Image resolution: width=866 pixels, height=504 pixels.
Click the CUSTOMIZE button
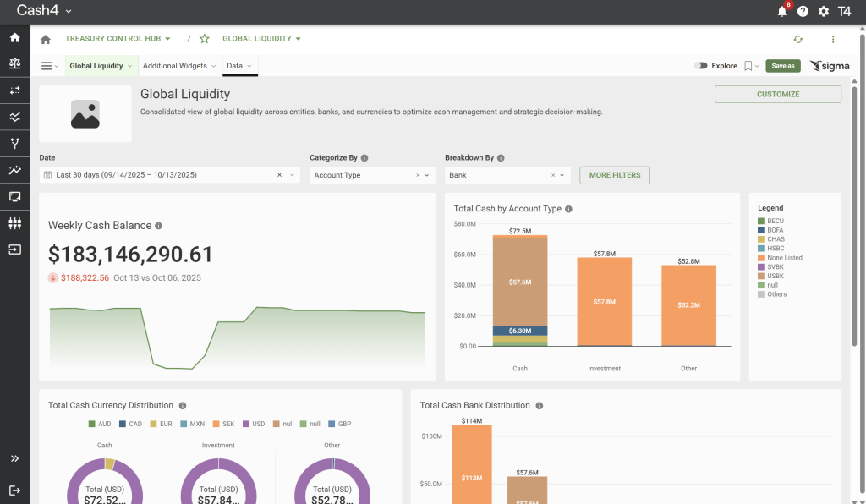tap(777, 95)
